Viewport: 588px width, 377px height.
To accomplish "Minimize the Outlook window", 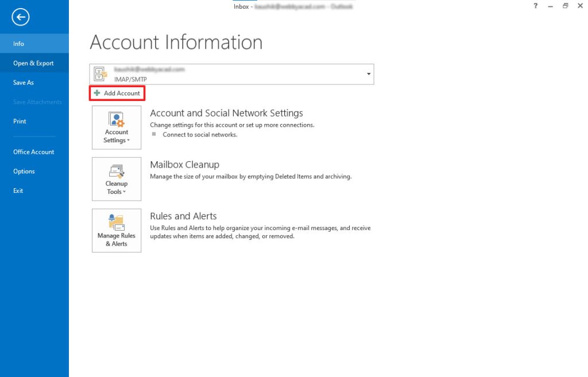I will pyautogui.click(x=550, y=6).
